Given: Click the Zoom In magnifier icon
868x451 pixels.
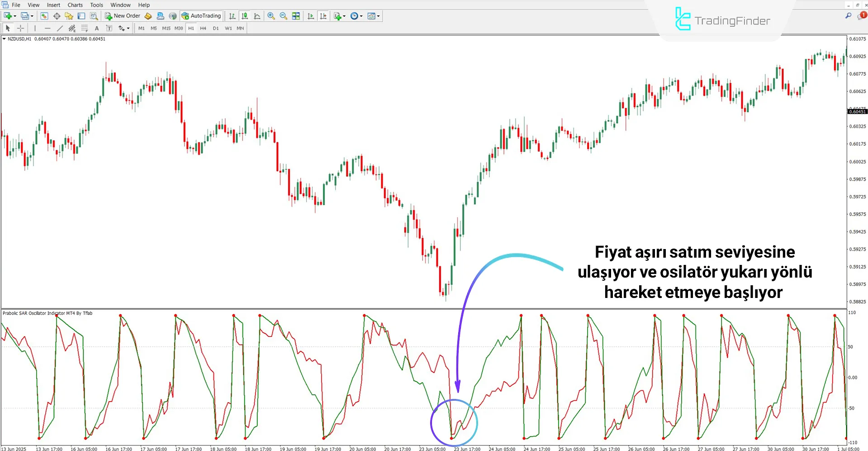Looking at the screenshot, I should 271,16.
